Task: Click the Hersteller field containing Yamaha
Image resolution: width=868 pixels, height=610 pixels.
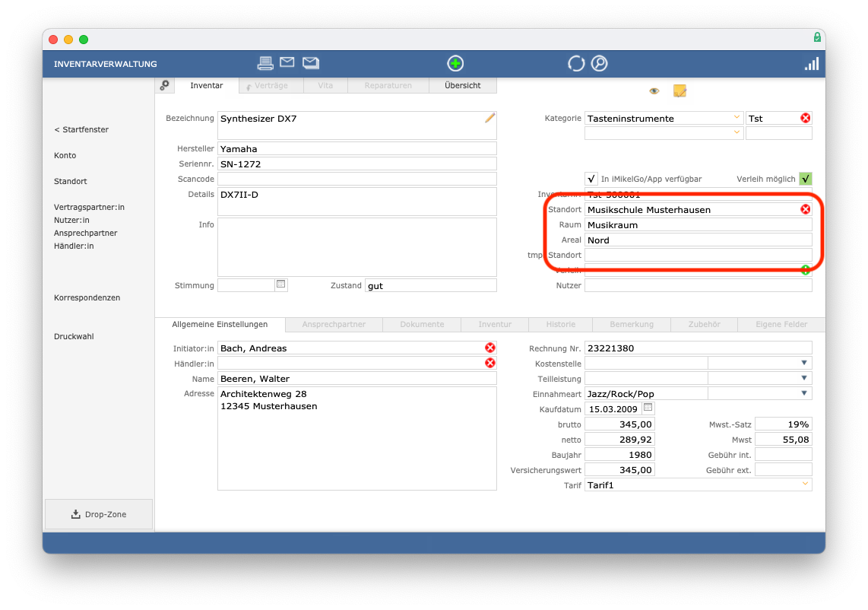Action: [x=357, y=148]
